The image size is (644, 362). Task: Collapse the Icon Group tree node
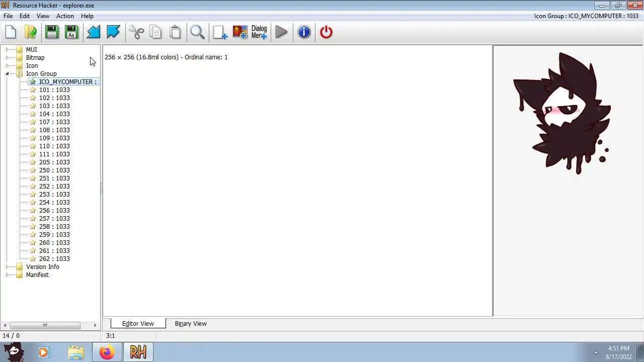[7, 73]
